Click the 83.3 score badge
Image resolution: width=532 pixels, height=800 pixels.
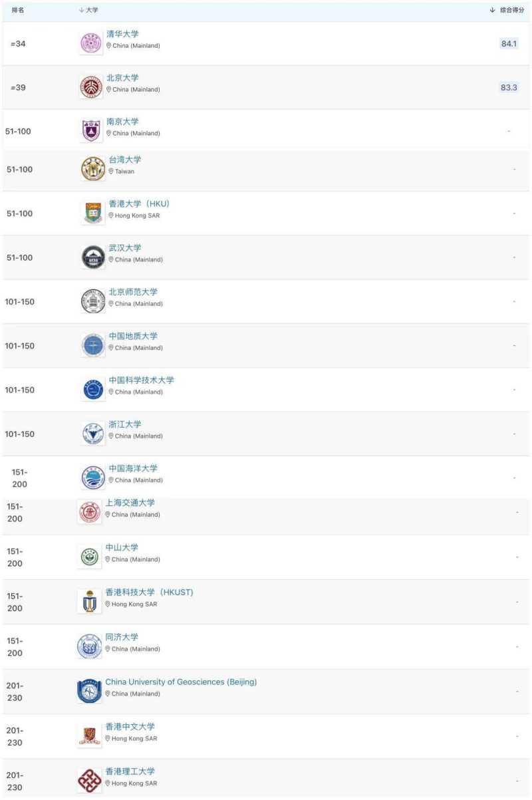(509, 87)
